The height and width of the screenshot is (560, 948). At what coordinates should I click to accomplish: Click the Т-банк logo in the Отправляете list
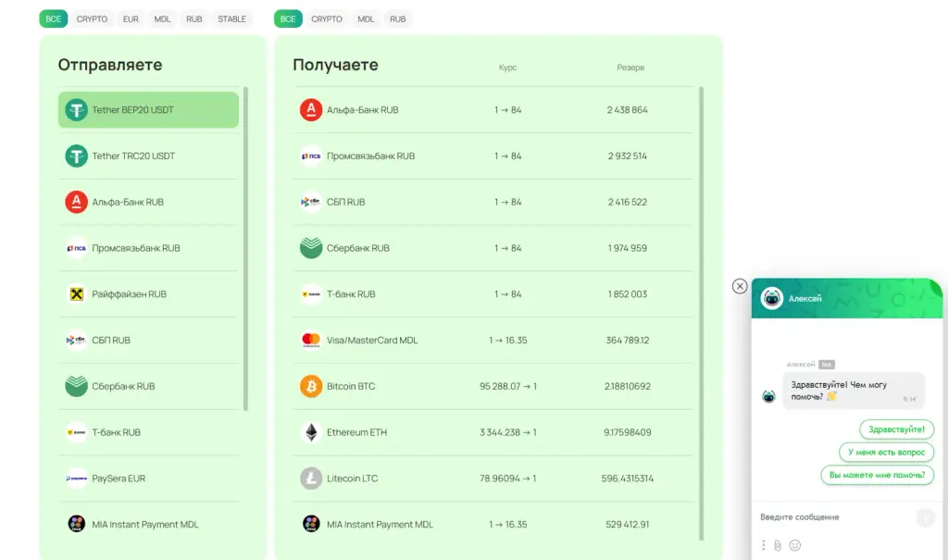pyautogui.click(x=76, y=431)
